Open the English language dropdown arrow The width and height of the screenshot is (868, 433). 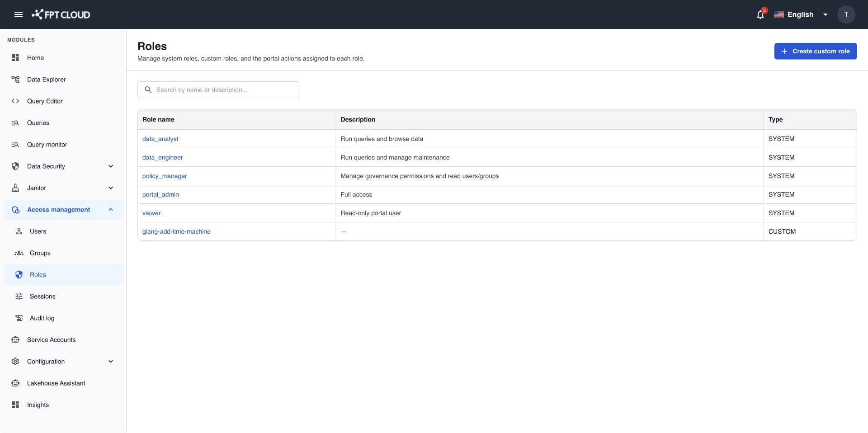825,14
